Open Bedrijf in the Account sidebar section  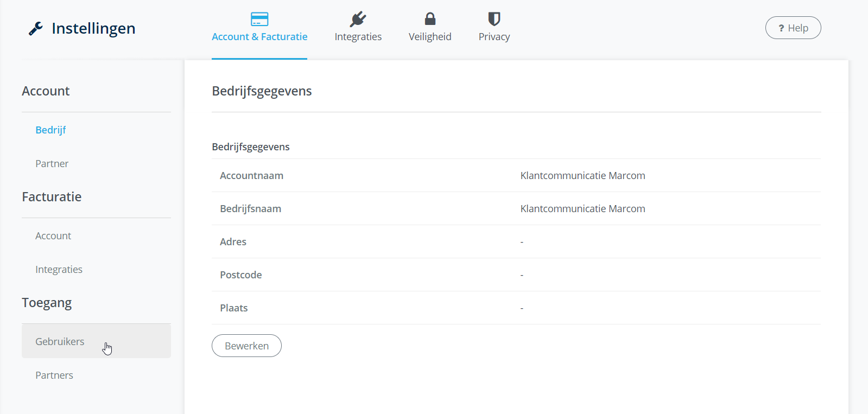[50, 130]
